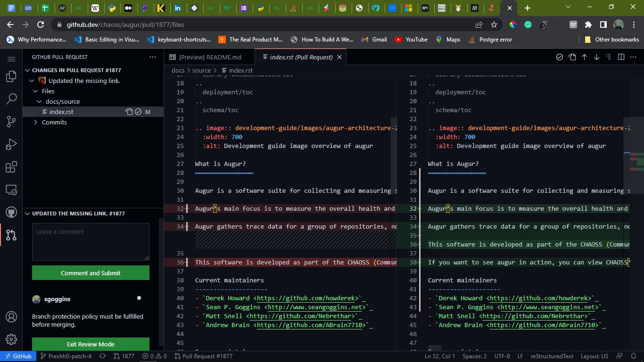This screenshot has width=644, height=362.
Task: Click Preshh0-patch-4 branch in status bar
Action: pos(66,356)
